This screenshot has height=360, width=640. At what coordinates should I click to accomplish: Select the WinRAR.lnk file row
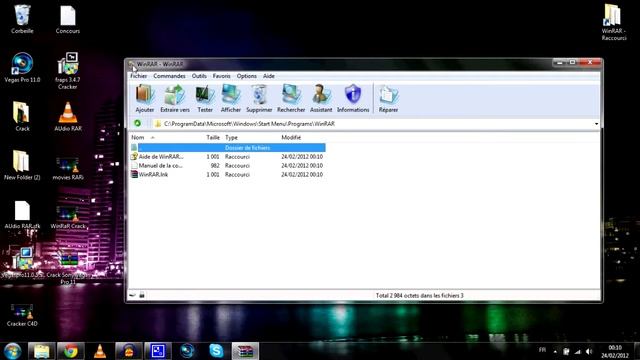coord(228,175)
